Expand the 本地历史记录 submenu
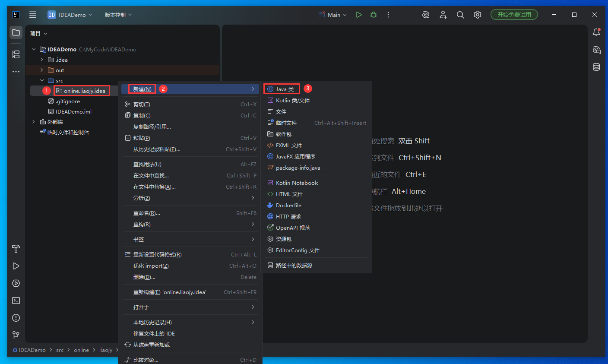The image size is (608, 364). [190, 322]
